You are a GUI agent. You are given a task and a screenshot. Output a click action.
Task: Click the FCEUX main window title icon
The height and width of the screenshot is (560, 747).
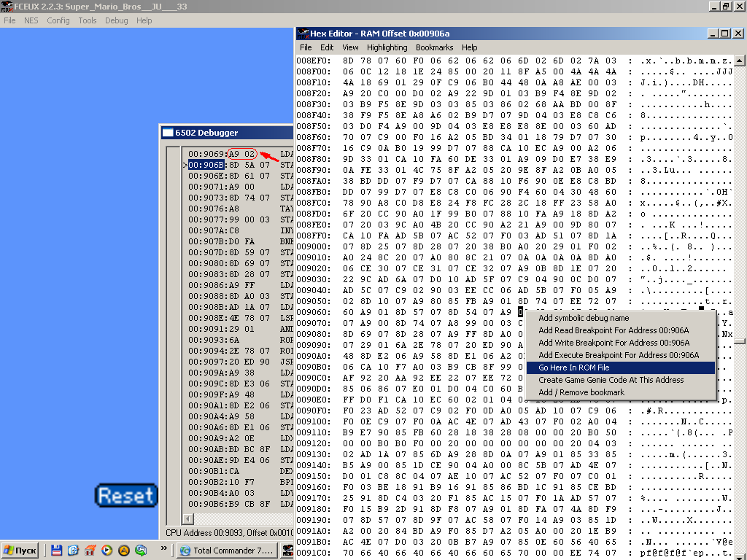tap(7, 6)
